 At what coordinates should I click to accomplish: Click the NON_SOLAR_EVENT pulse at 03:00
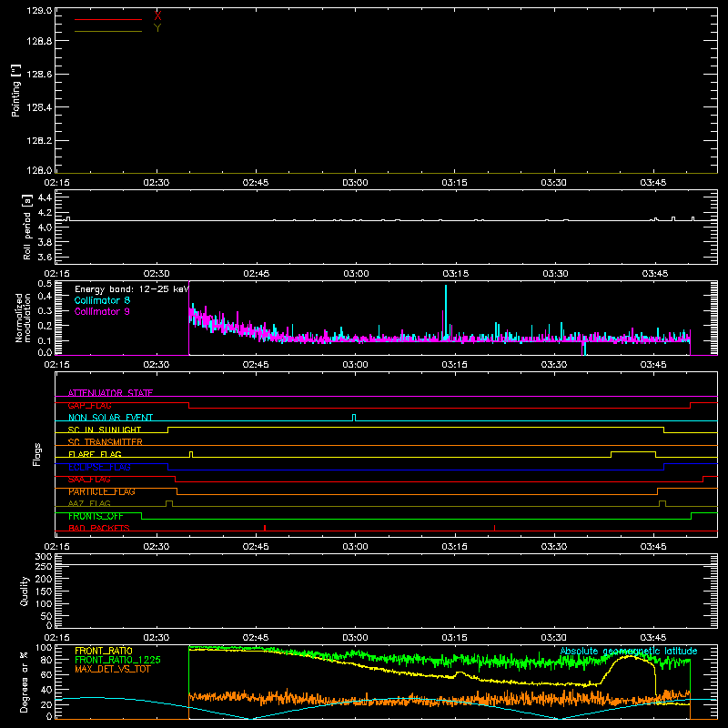354,418
